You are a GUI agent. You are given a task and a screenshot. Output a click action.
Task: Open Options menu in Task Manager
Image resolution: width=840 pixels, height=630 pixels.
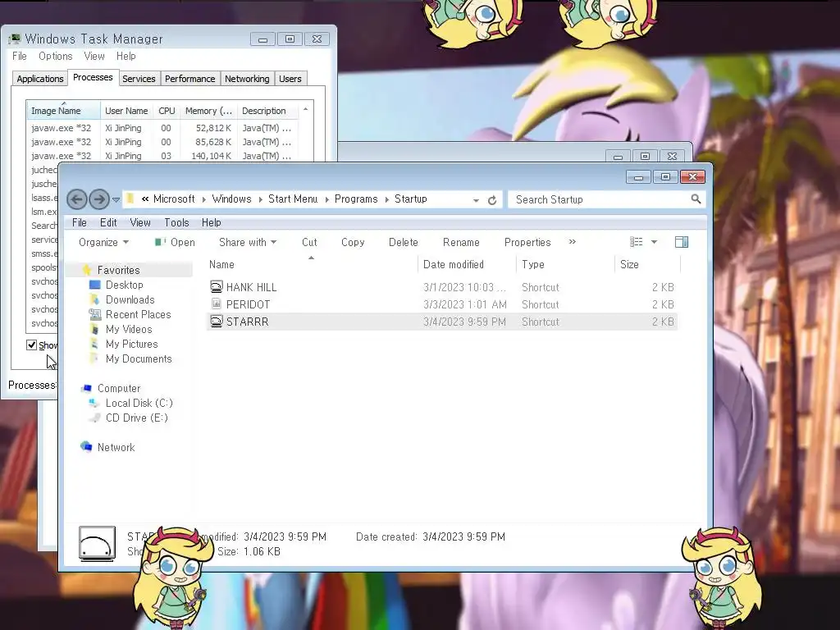tap(55, 57)
